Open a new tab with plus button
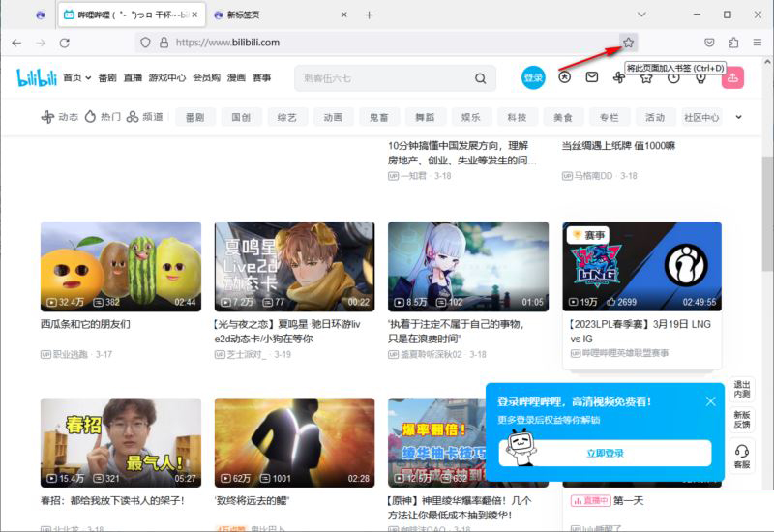Viewport: 774px width, 532px height. click(369, 15)
